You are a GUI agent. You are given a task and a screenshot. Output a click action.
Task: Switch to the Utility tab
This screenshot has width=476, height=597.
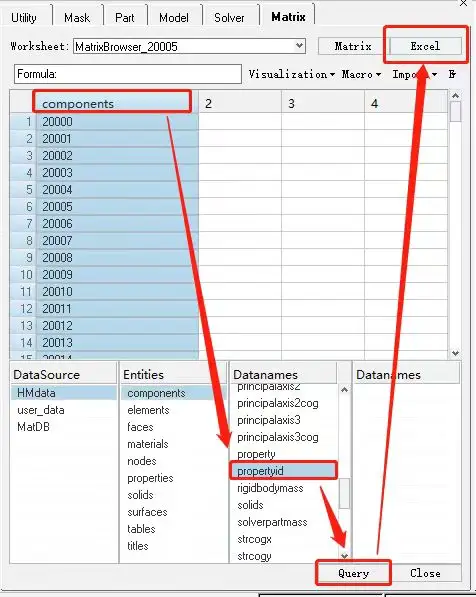pos(24,18)
